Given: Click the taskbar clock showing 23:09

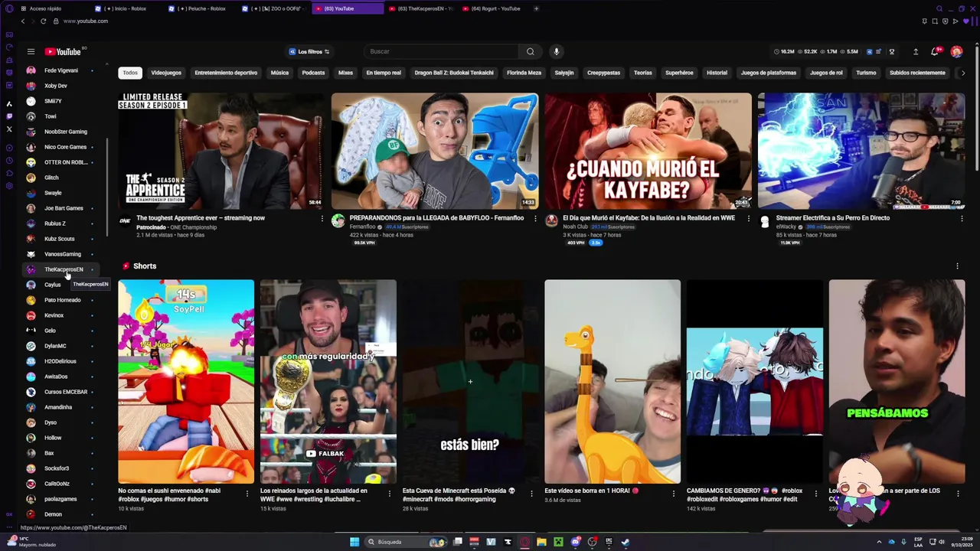Looking at the screenshot, I should pos(963,542).
